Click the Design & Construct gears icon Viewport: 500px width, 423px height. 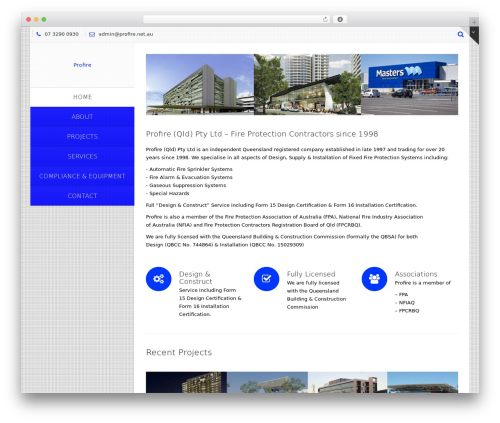159,279
